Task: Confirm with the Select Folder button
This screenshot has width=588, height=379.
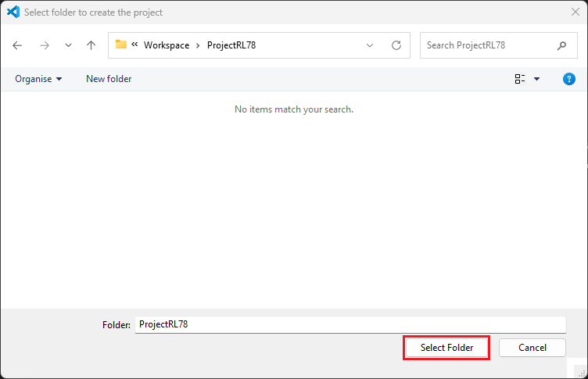Action: click(446, 348)
